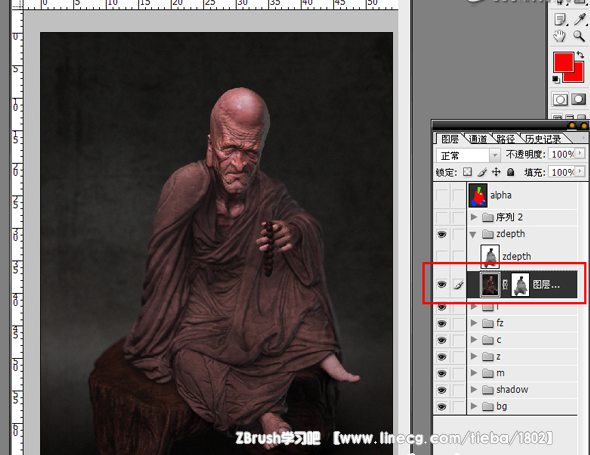590x455 pixels.
Task: Select the layer mask thumbnail of 图层
Action: tap(520, 285)
